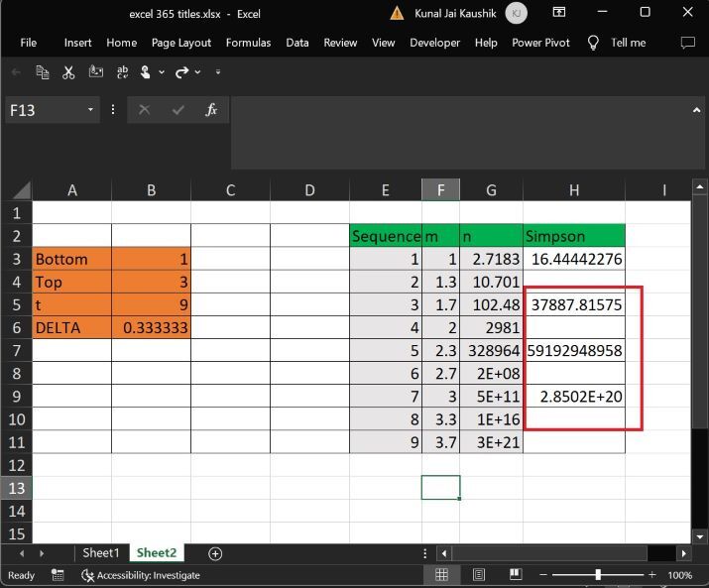Click the macro recording status bar icon
The width and height of the screenshot is (709, 588).
pos(58,575)
